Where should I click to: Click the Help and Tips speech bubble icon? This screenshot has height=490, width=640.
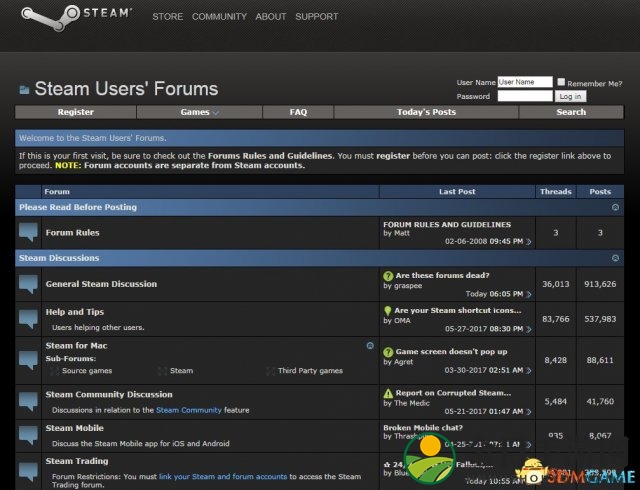point(28,319)
